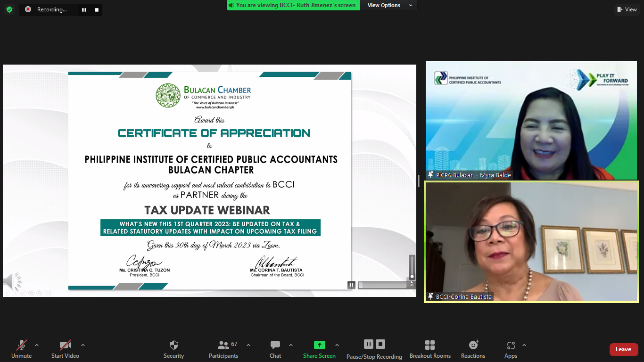Expand share options arrow beside Share Screen
This screenshot has width=644, height=362.
point(337,345)
